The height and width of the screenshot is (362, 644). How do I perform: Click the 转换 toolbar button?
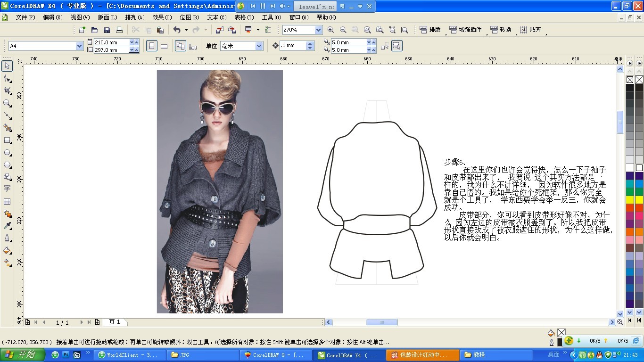pyautogui.click(x=501, y=30)
